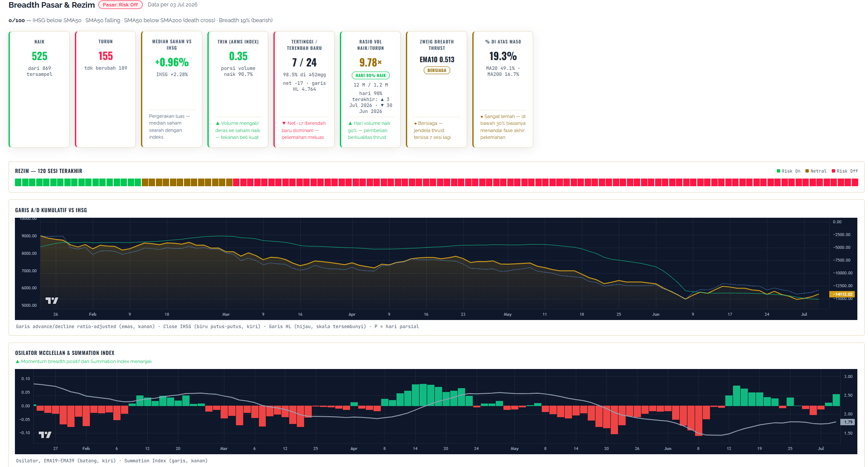
Task: Click TradingView logo in A/D line chart
Action: [52, 300]
